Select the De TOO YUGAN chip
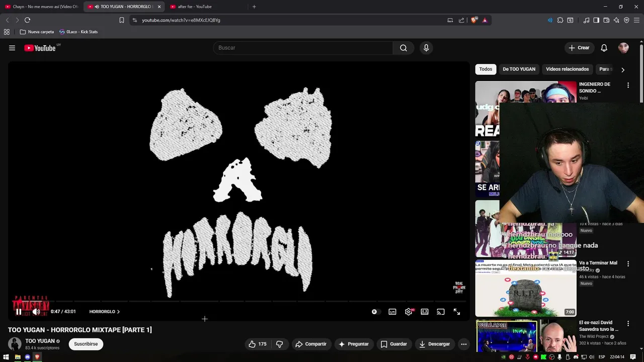 coord(519,69)
